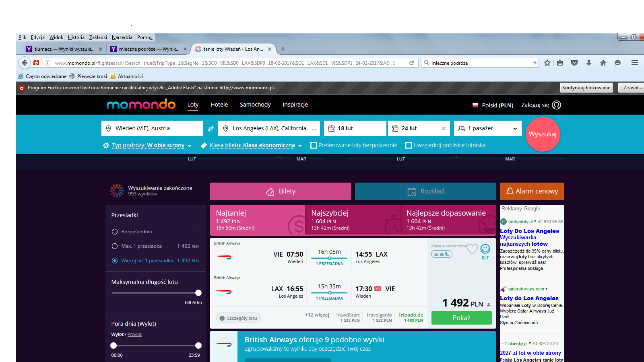Select Więcej niż 1 przesiadka option

click(x=115, y=261)
